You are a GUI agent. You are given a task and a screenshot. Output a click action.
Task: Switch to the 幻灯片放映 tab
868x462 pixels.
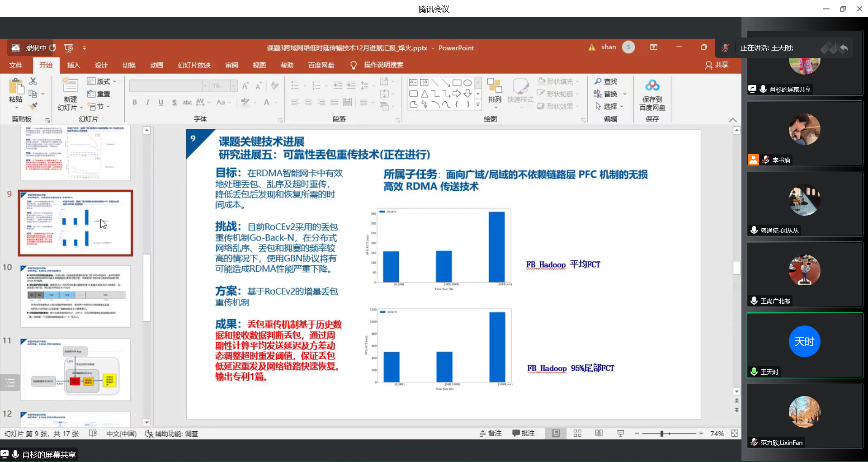point(194,65)
